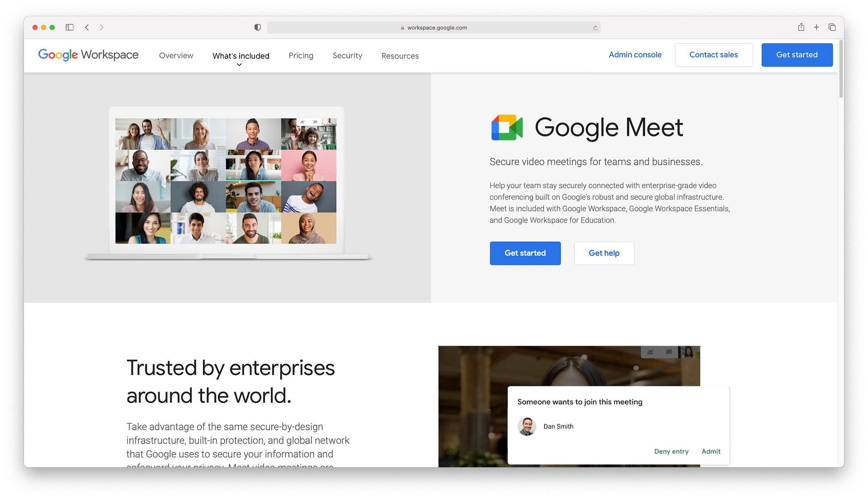Go forward with the right arrow

pyautogui.click(x=102, y=27)
